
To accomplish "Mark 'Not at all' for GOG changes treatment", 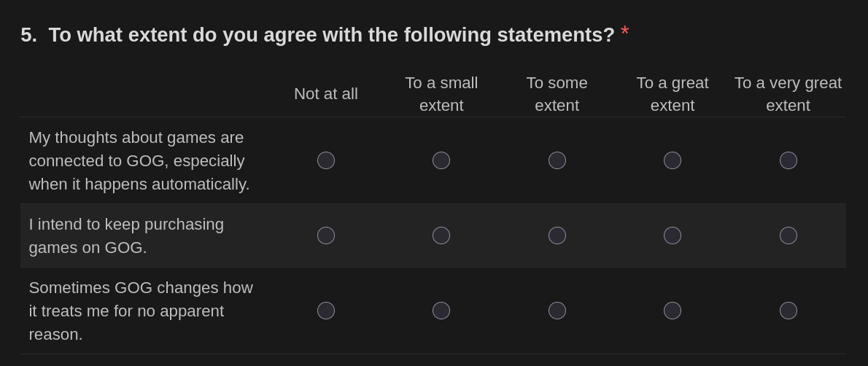I will pyautogui.click(x=326, y=311).
